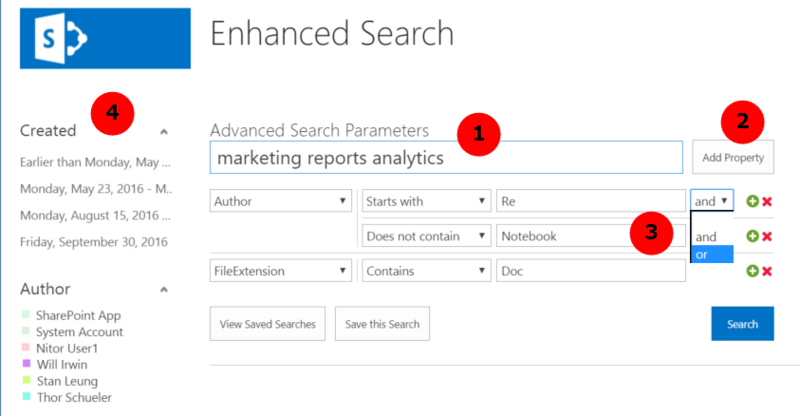Click red delete icon on Author row

pos(767,201)
